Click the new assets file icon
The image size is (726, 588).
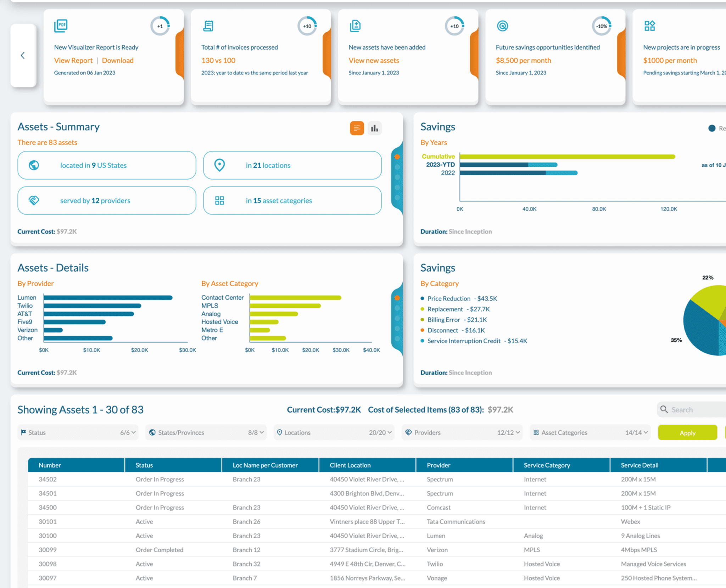(355, 26)
